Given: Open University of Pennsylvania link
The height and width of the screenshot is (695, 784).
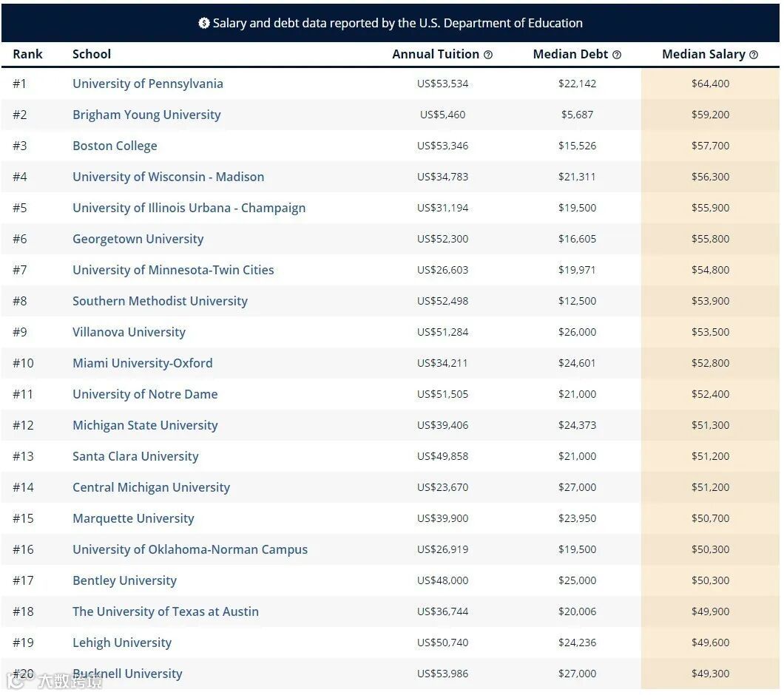Looking at the screenshot, I should 147,84.
